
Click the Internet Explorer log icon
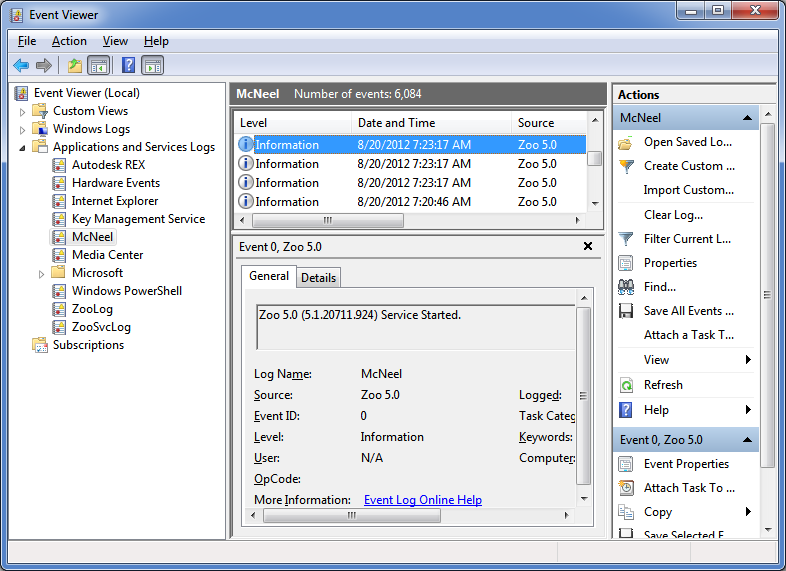59,201
